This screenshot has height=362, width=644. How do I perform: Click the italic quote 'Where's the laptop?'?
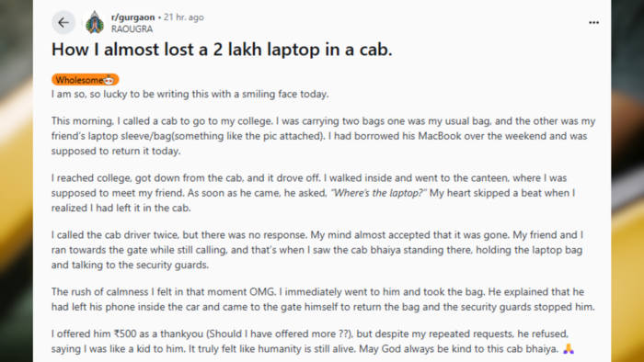pyautogui.click(x=379, y=193)
